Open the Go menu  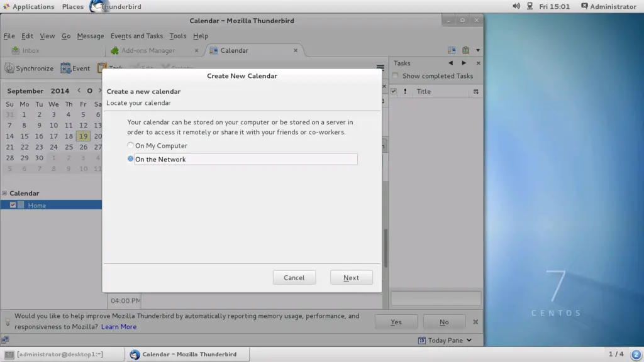point(65,36)
